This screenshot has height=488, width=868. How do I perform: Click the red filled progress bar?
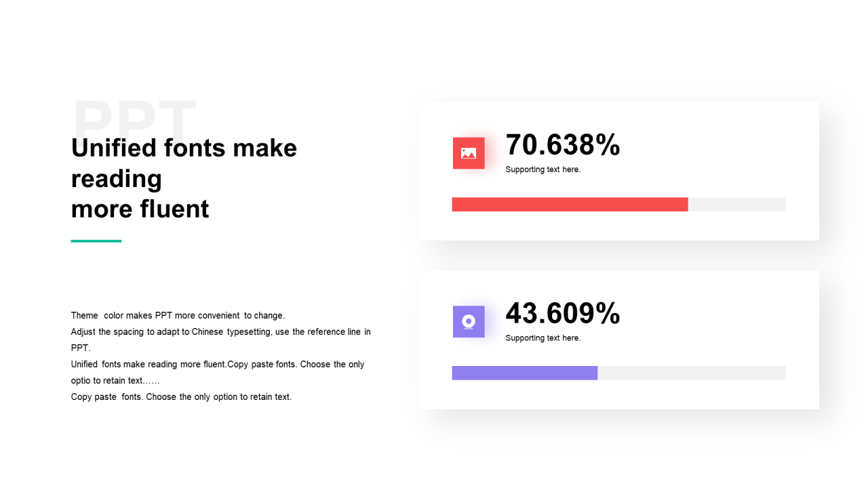pyautogui.click(x=570, y=205)
